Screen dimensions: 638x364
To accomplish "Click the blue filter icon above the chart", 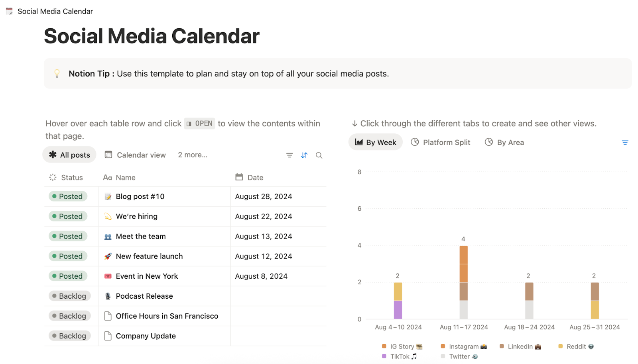I will [x=625, y=142].
